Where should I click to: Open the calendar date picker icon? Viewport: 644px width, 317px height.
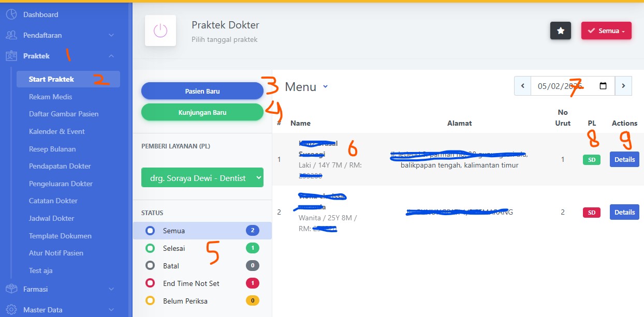(x=603, y=86)
